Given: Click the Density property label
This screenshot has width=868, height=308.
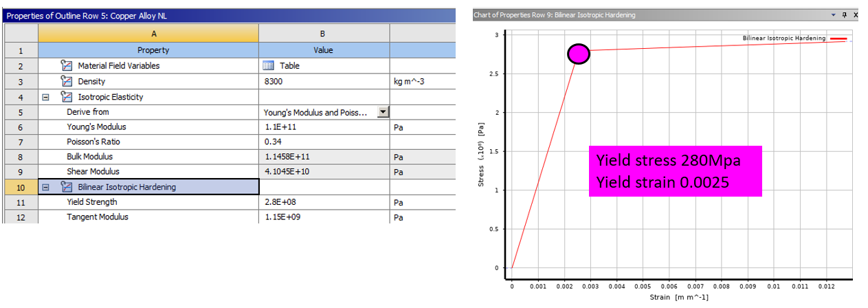Looking at the screenshot, I should tap(91, 82).
